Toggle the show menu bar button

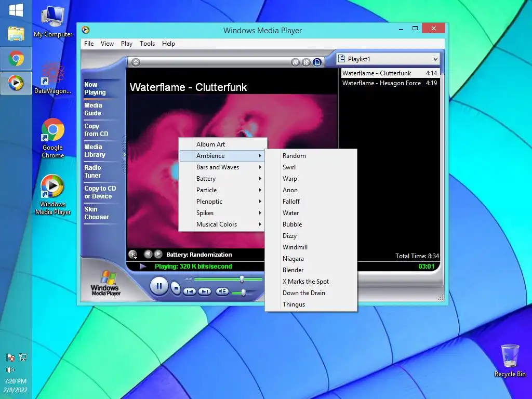136,62
